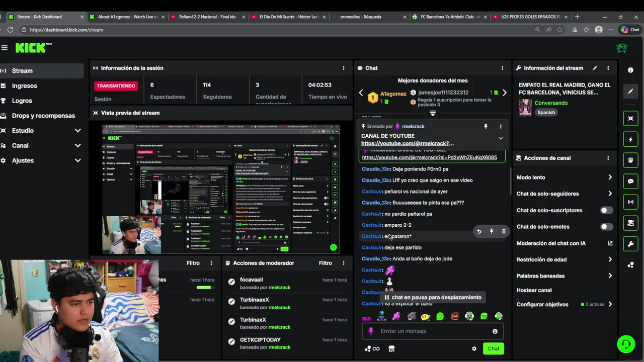Open Configurar objetivos chevron
644x362 pixels.
[610, 304]
